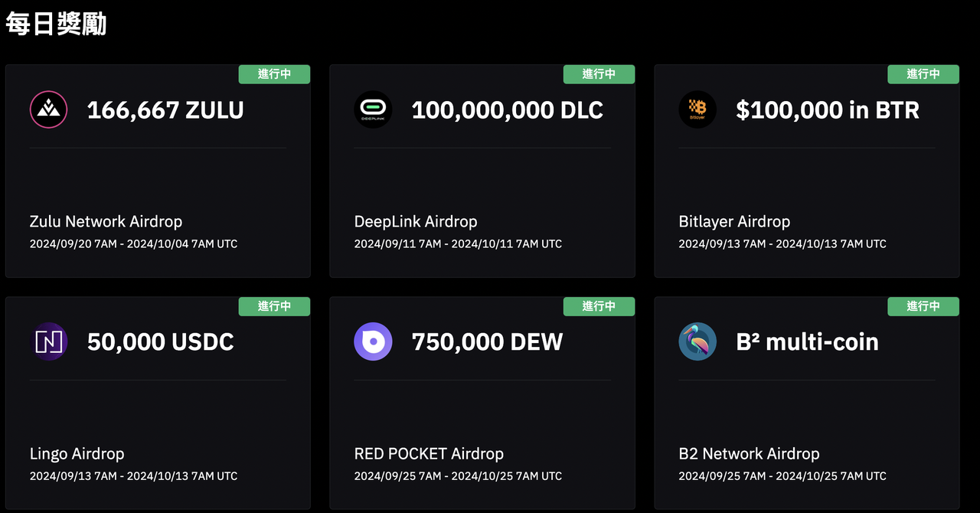Open the B2 Network Airdrop title
The height and width of the screenshot is (513, 980).
click(749, 453)
